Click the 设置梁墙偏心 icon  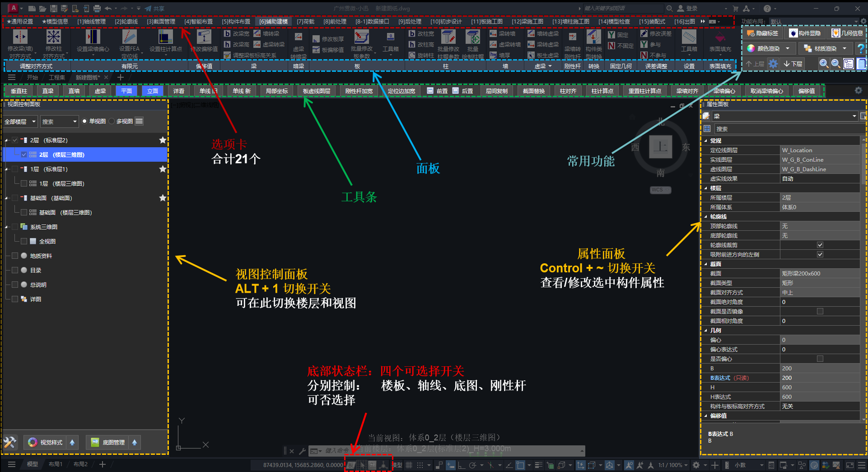point(93,37)
